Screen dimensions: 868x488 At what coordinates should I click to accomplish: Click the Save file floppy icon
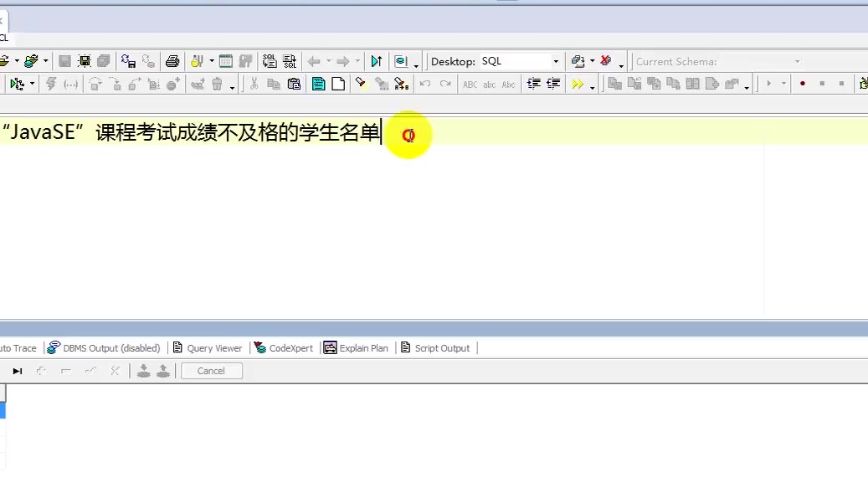click(64, 61)
